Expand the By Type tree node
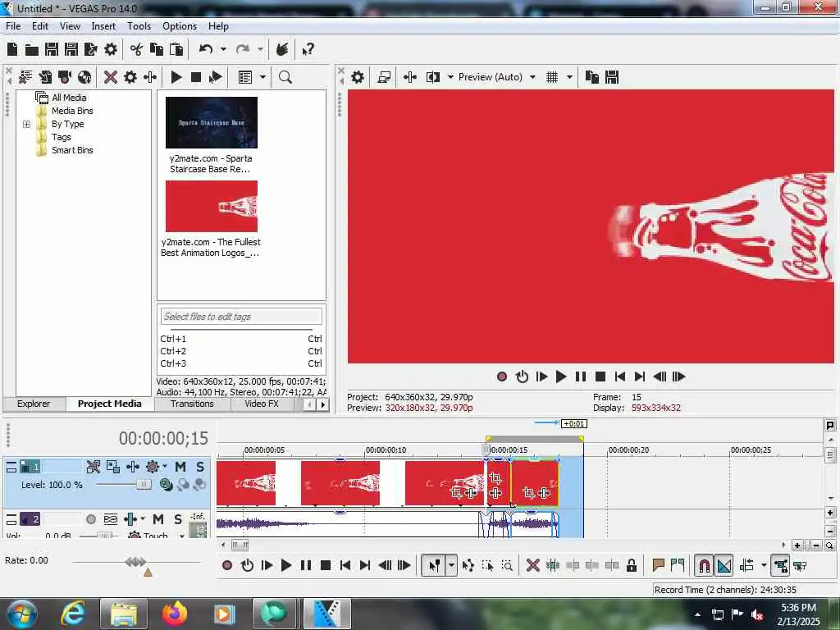Viewport: 840px width, 630px height. coord(26,125)
